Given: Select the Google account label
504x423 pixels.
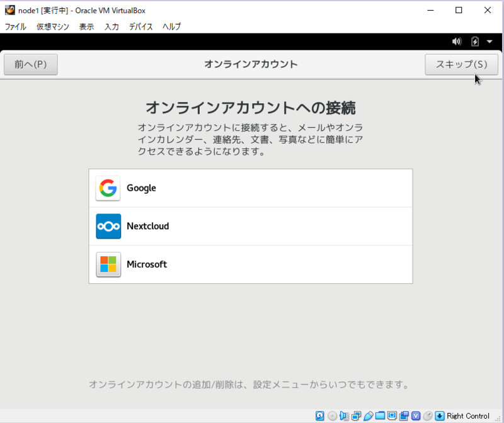Looking at the screenshot, I should click(x=141, y=188).
